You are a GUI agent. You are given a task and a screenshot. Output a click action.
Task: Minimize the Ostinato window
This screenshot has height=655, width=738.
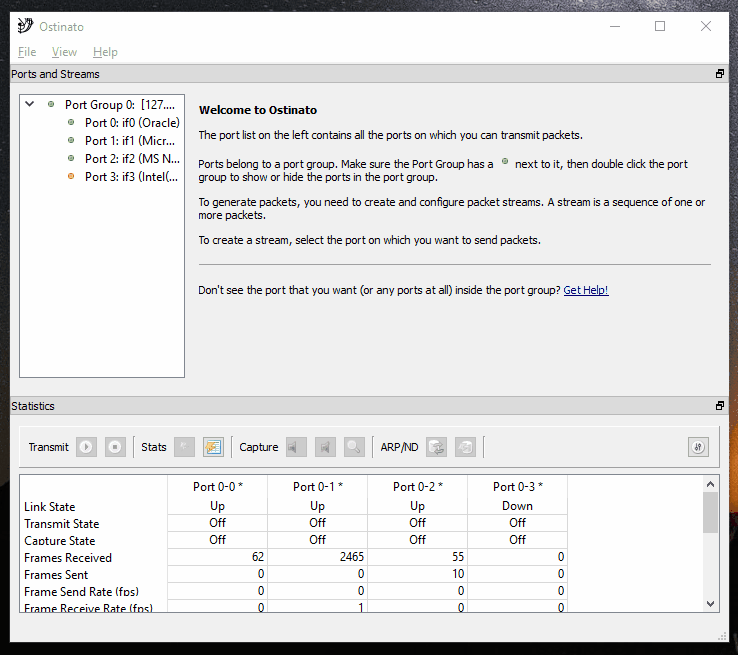click(615, 26)
